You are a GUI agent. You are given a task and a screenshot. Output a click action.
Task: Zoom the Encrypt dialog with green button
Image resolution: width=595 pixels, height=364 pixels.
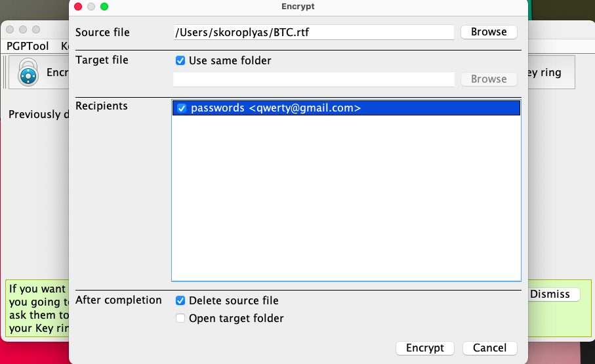coord(104,7)
